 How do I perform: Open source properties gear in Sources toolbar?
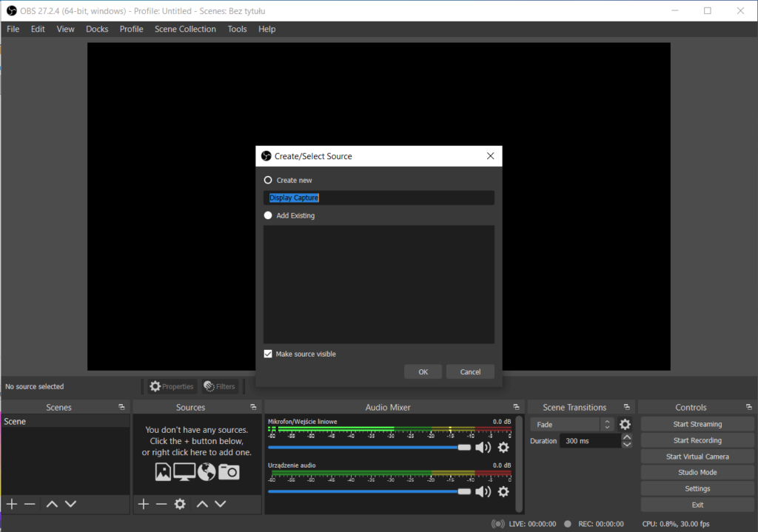point(180,504)
